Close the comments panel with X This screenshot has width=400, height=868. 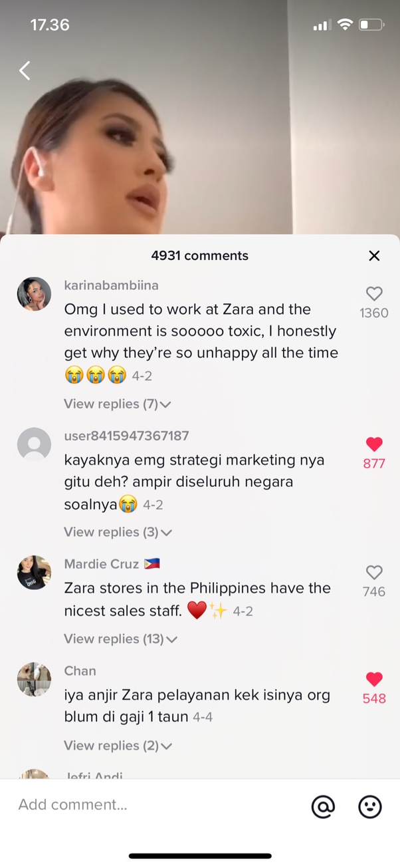(x=374, y=256)
